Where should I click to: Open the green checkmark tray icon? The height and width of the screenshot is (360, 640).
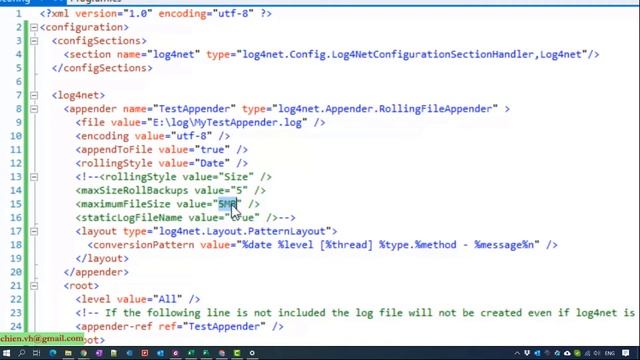point(577,353)
